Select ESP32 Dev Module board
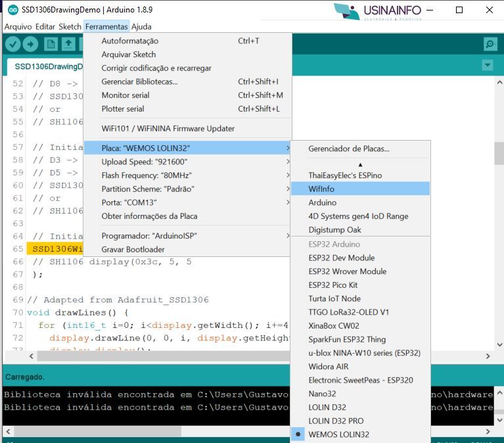 coord(360,258)
